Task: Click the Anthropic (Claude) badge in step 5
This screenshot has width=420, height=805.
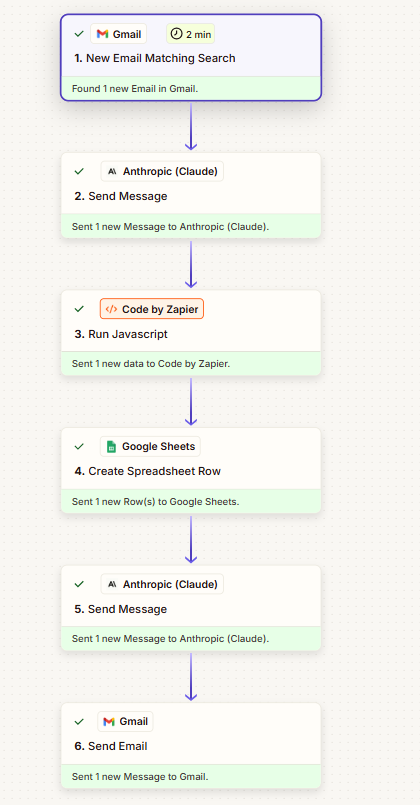Action: 162,584
